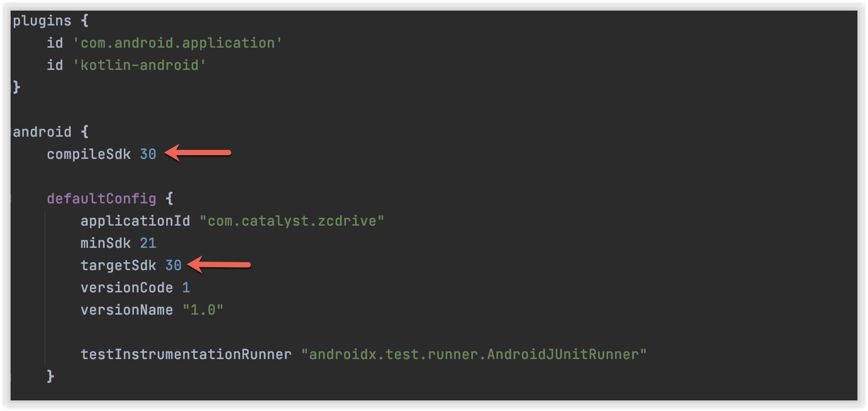Click the testInstrumentationRunner property

[x=186, y=354]
